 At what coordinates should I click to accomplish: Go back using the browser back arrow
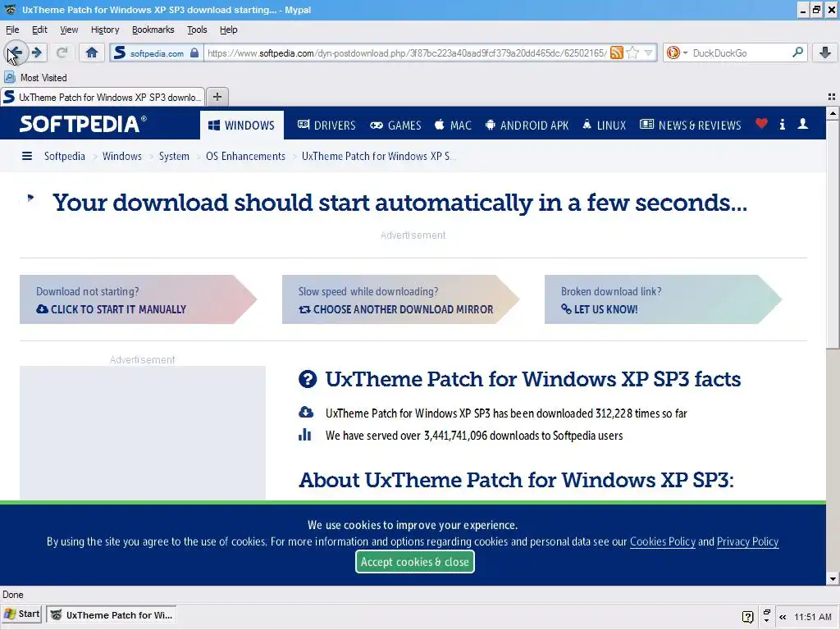pos(15,52)
